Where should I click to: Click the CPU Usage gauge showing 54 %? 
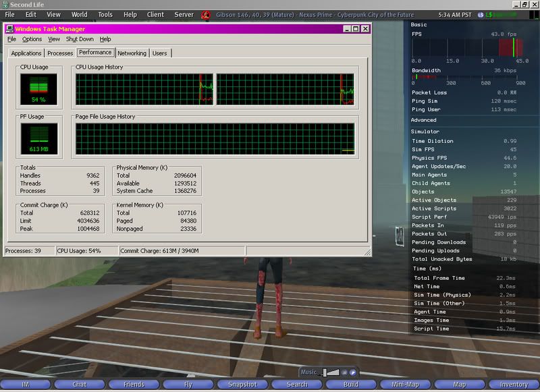tap(38, 89)
